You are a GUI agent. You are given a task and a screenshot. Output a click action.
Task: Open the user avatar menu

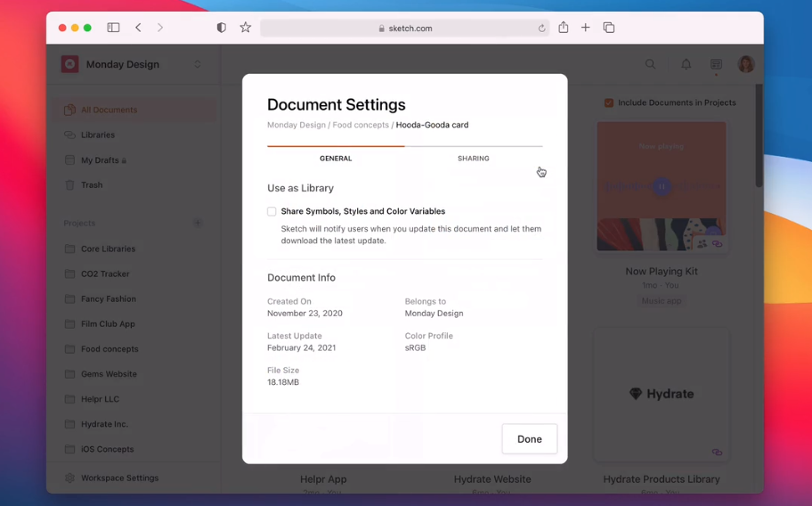pos(746,64)
